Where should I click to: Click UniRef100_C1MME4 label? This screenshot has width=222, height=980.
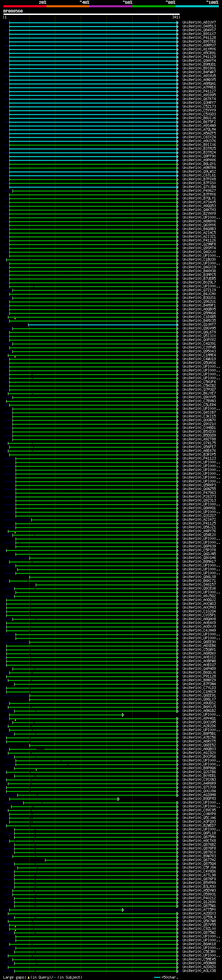199,355
